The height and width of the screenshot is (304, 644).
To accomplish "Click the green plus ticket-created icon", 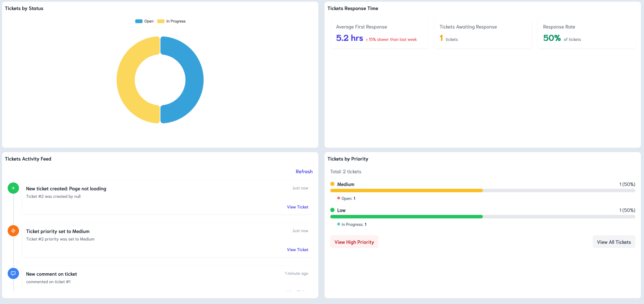I will point(13,188).
